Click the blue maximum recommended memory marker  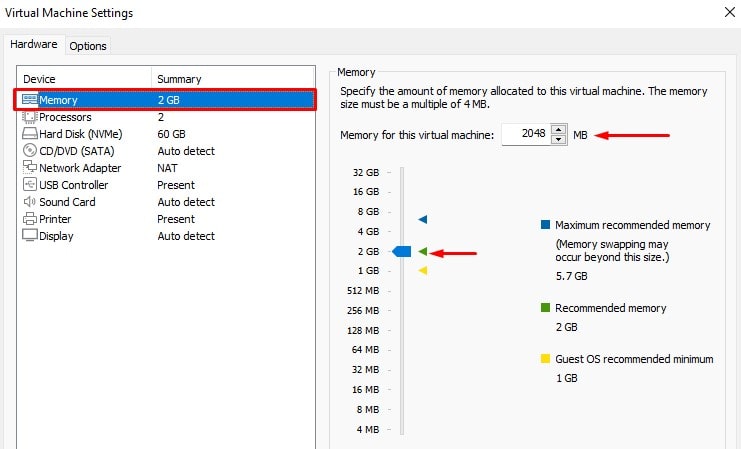pos(423,219)
